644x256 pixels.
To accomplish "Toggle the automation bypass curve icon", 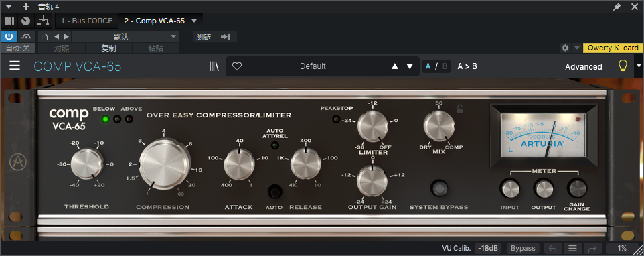I will [x=27, y=36].
